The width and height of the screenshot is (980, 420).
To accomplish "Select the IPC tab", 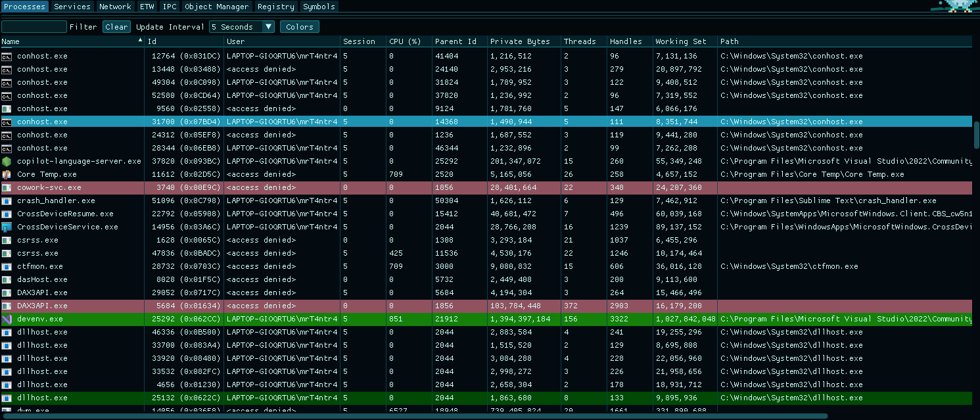I will (x=170, y=7).
